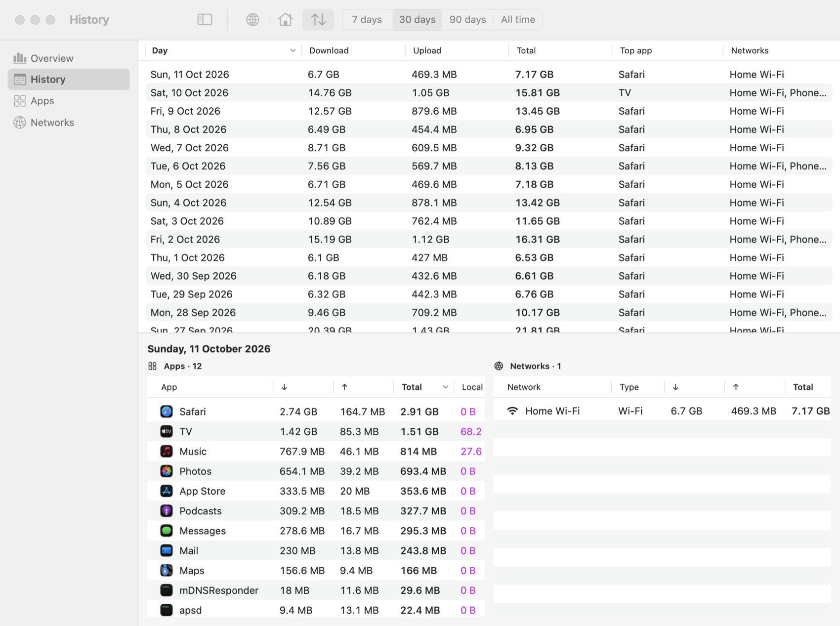The image size is (840, 626).
Task: Switch range to 7 days
Action: (x=367, y=20)
